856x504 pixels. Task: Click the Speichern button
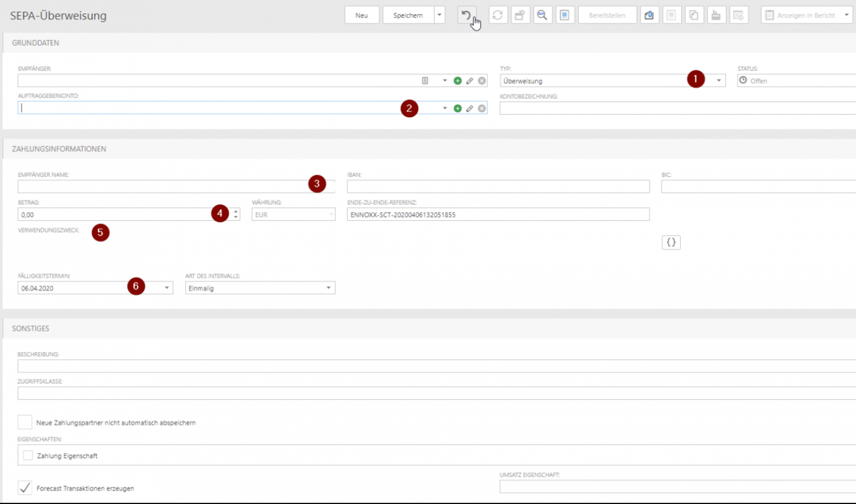point(408,15)
